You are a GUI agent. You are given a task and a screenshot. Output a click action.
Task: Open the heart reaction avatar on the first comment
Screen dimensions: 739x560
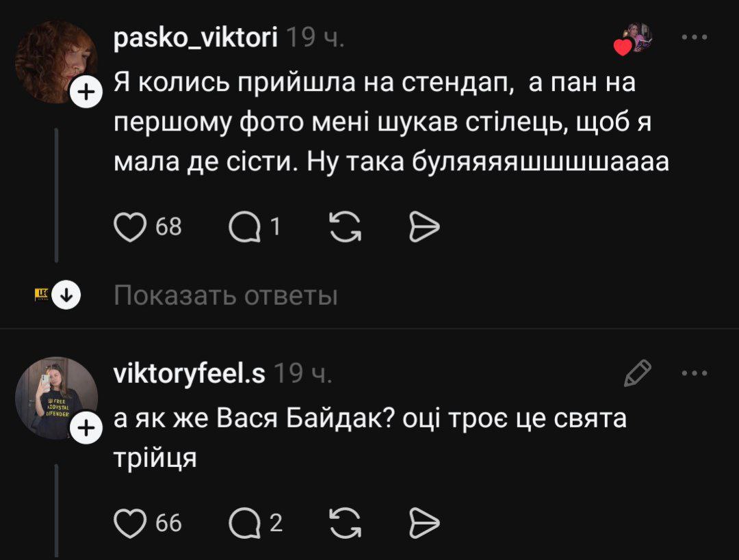(x=633, y=40)
